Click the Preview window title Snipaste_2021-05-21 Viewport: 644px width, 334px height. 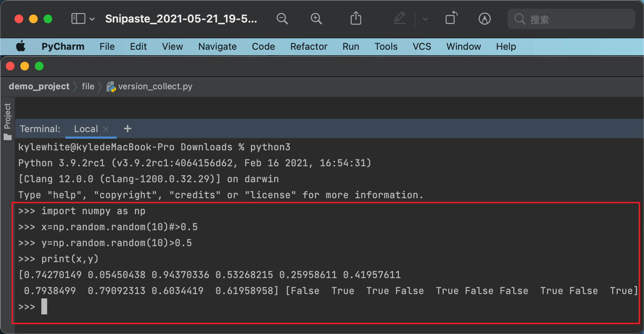click(181, 19)
